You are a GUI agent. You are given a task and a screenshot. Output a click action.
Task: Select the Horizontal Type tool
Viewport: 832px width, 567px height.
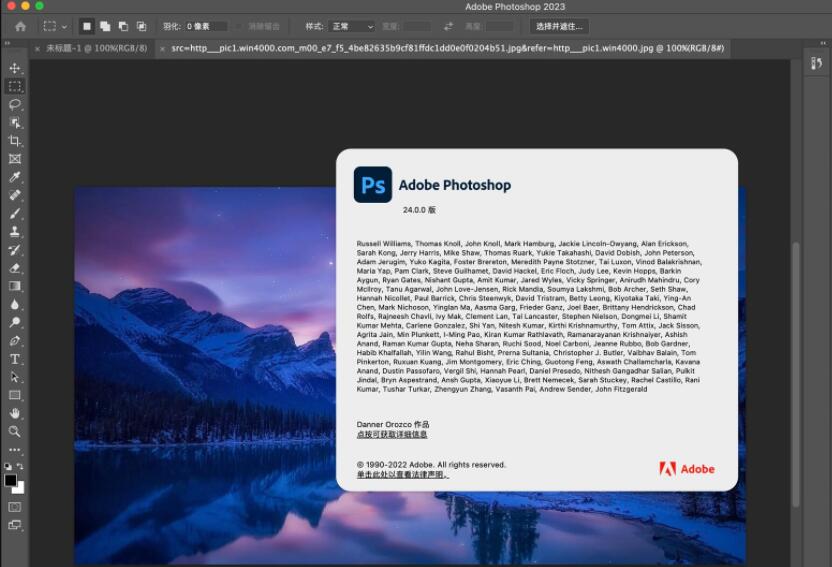pos(15,359)
